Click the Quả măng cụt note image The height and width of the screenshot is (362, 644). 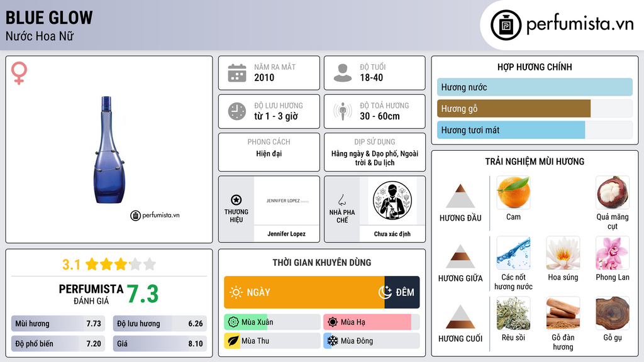pyautogui.click(x=613, y=193)
